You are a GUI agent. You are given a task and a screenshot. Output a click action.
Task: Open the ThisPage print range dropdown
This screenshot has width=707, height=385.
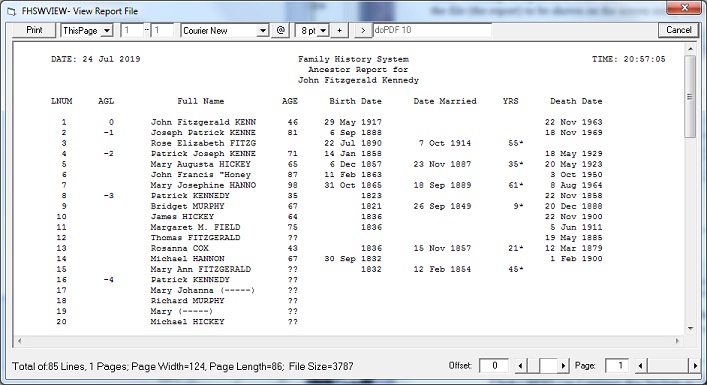[x=106, y=31]
